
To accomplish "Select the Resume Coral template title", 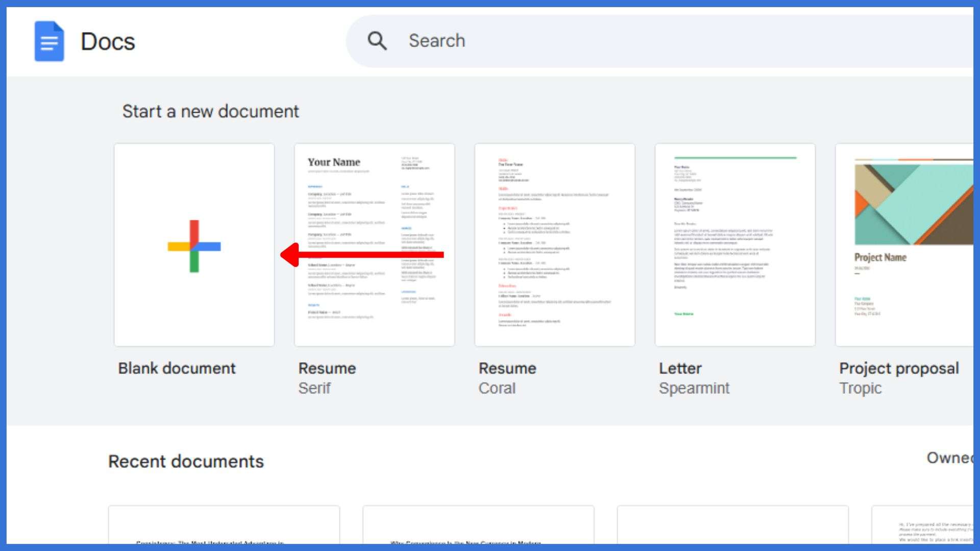I will [x=507, y=368].
